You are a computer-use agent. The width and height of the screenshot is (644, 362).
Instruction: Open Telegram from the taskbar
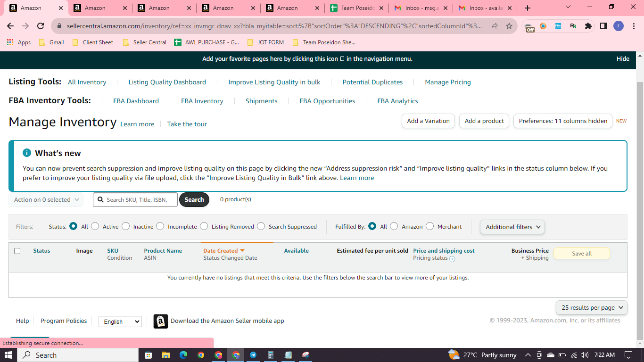tap(253, 355)
